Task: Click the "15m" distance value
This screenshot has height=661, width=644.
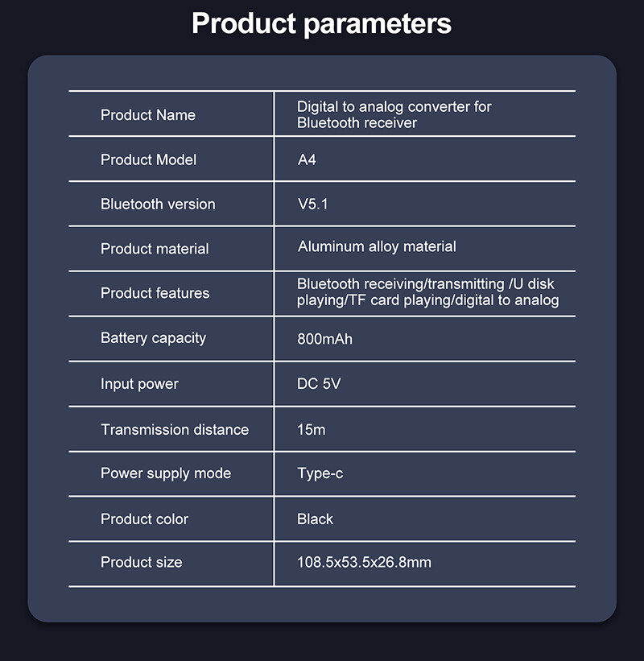Action: 311,430
